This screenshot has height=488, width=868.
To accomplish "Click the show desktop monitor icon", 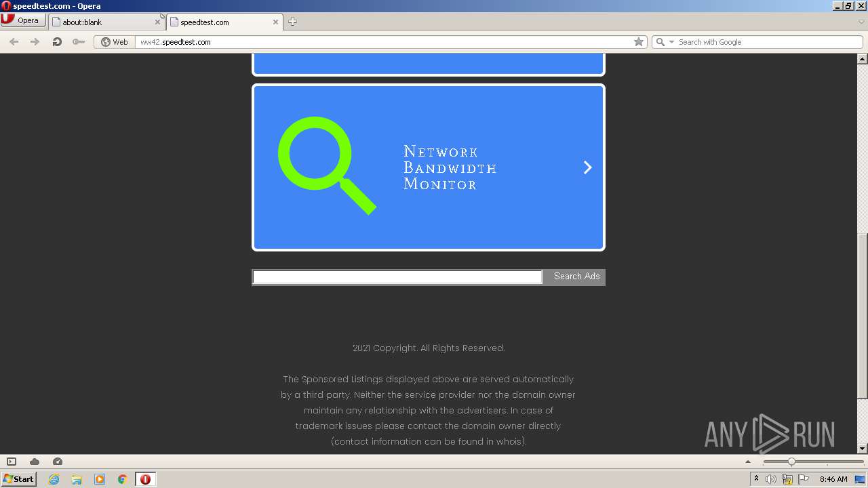I will pos(861,479).
